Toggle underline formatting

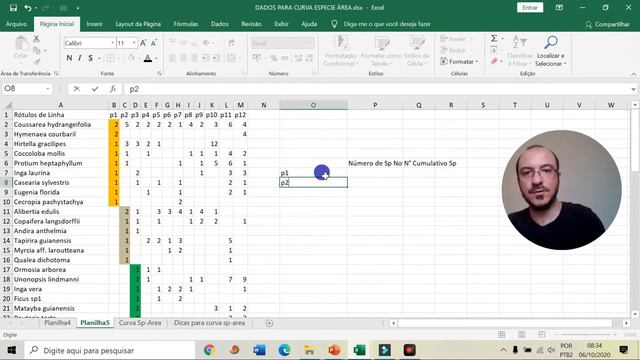tap(90, 58)
